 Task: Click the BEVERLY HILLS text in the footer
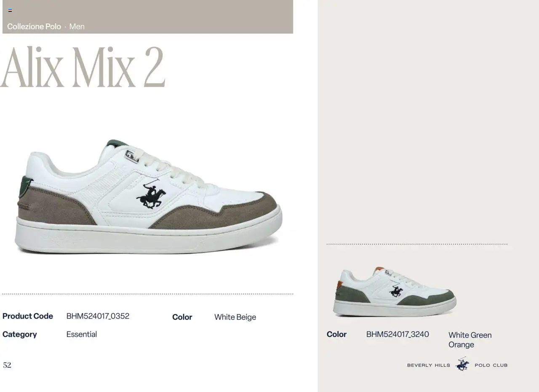(x=429, y=365)
